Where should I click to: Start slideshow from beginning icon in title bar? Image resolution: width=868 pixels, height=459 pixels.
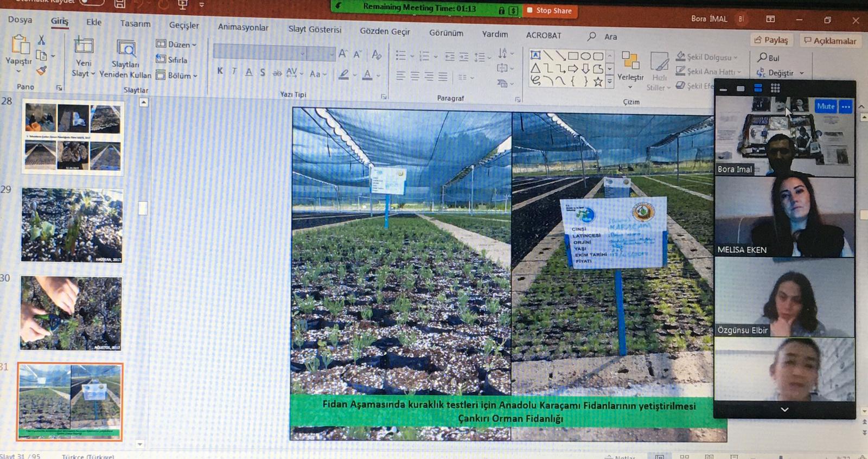(182, 5)
